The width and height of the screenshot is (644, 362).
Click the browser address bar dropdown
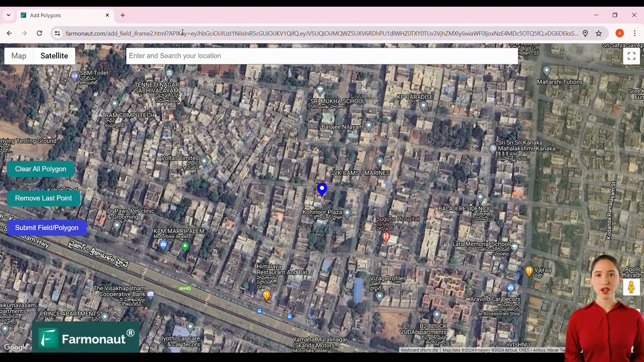coord(8,15)
